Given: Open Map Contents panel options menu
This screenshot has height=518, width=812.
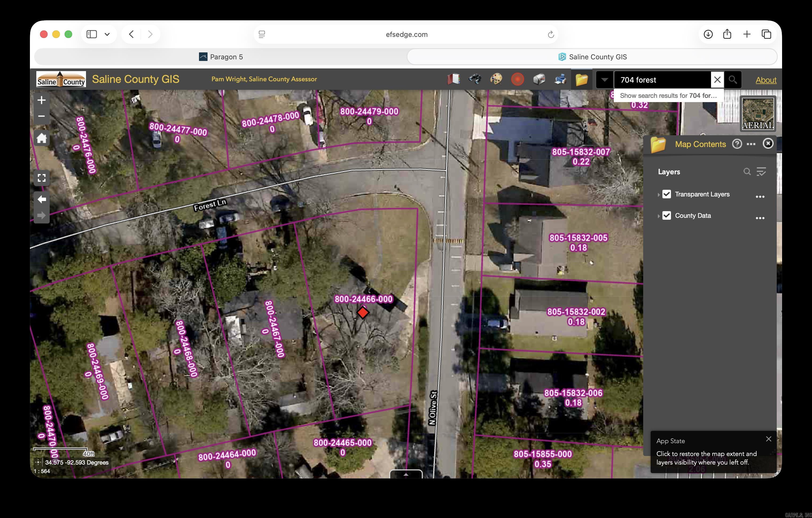Looking at the screenshot, I should (751, 144).
